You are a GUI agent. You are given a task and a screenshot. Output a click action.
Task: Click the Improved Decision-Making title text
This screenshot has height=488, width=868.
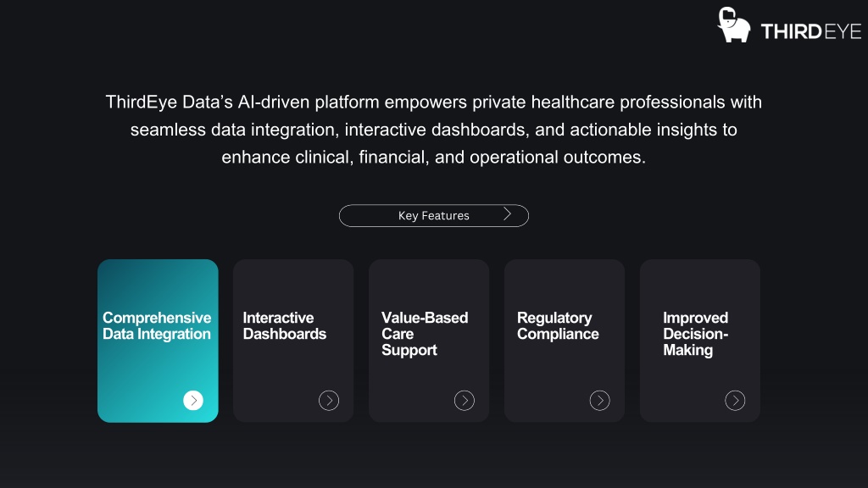(x=696, y=334)
